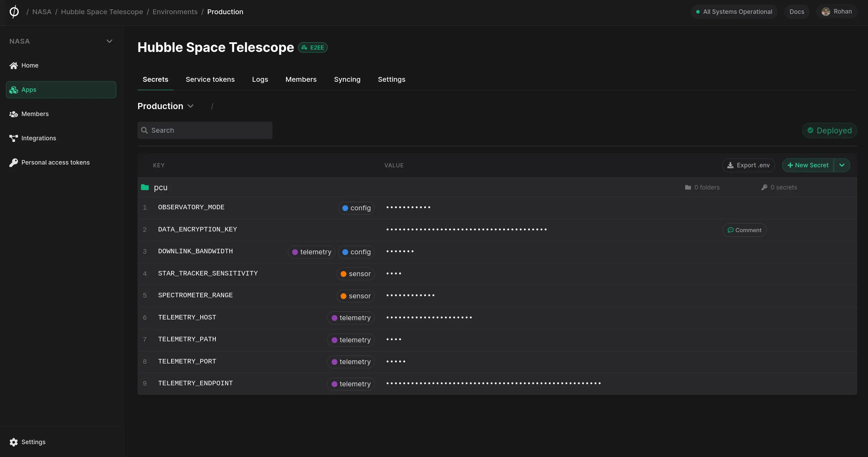Click Export .env button
The width and height of the screenshot is (868, 457).
749,165
